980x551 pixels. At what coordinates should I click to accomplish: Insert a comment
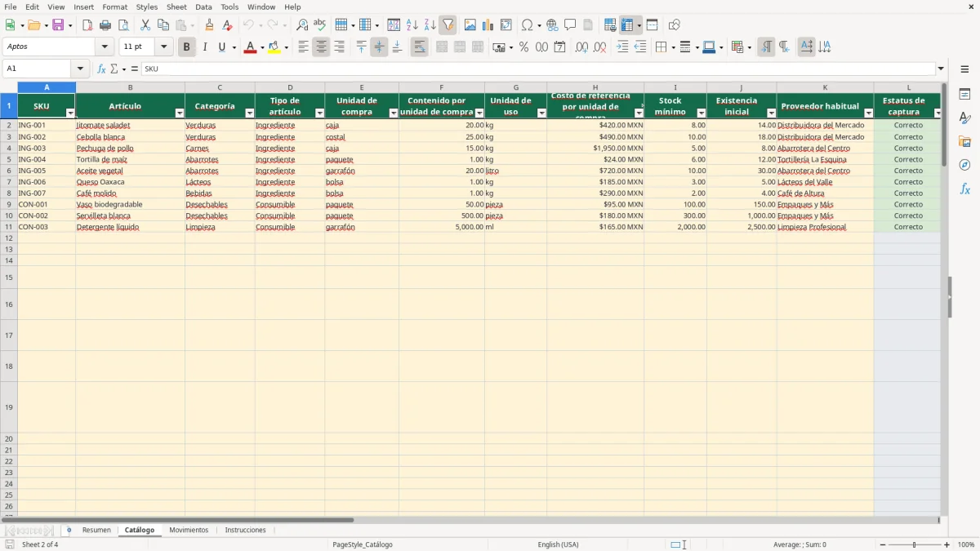[570, 25]
